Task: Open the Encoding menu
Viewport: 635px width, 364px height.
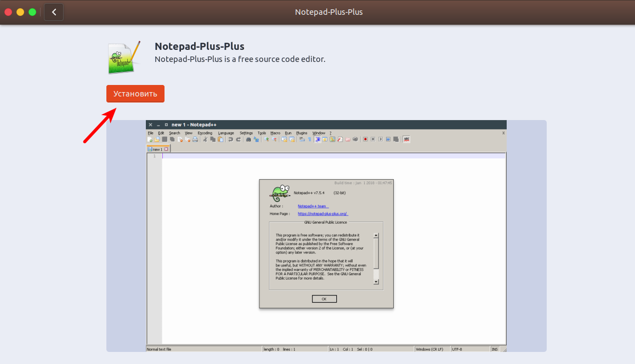Action: pos(204,133)
